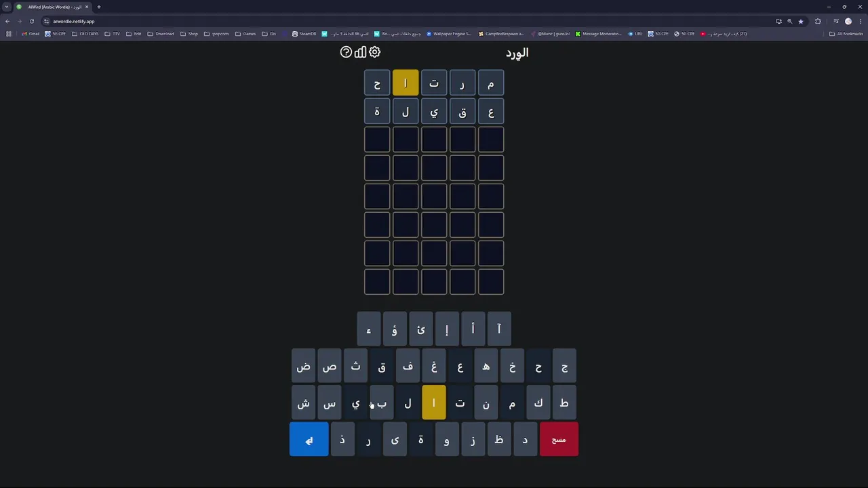Click the ع tile in second guess
868x488 pixels.
click(491, 111)
